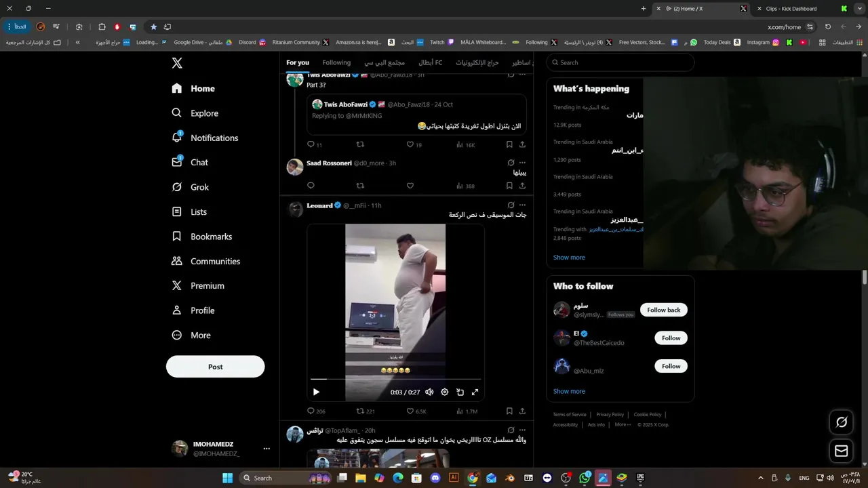Viewport: 868px width, 488px height.
Task: Open the Discord bookmark
Action: 252,42
